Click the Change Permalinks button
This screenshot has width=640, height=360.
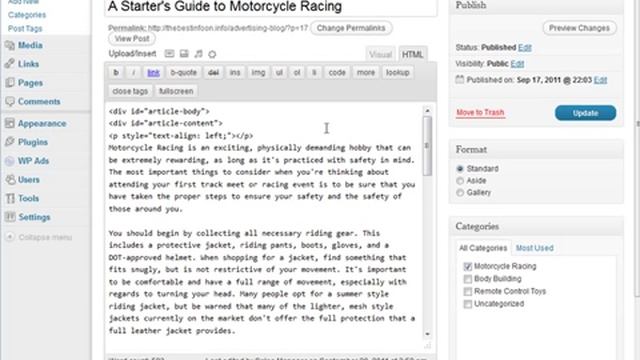pyautogui.click(x=351, y=28)
